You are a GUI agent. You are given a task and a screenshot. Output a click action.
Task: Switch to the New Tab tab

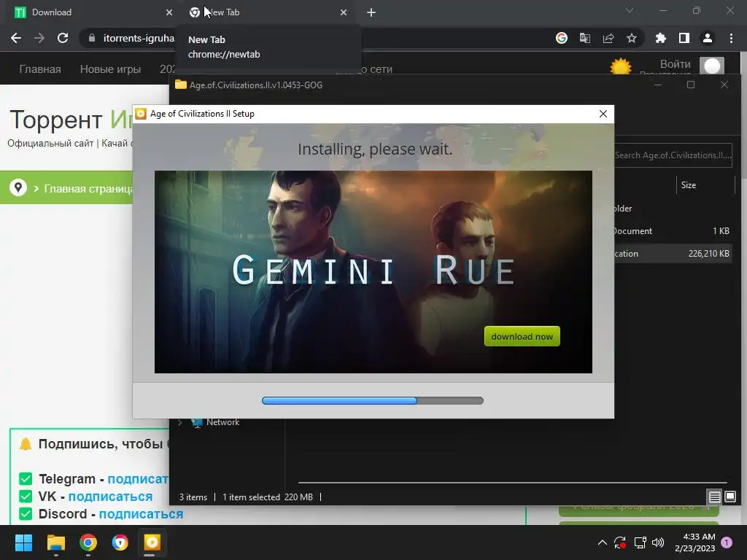click(x=268, y=12)
